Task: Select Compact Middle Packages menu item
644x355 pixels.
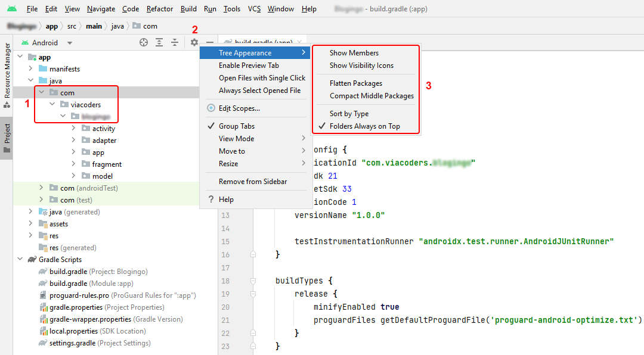Action: click(371, 96)
